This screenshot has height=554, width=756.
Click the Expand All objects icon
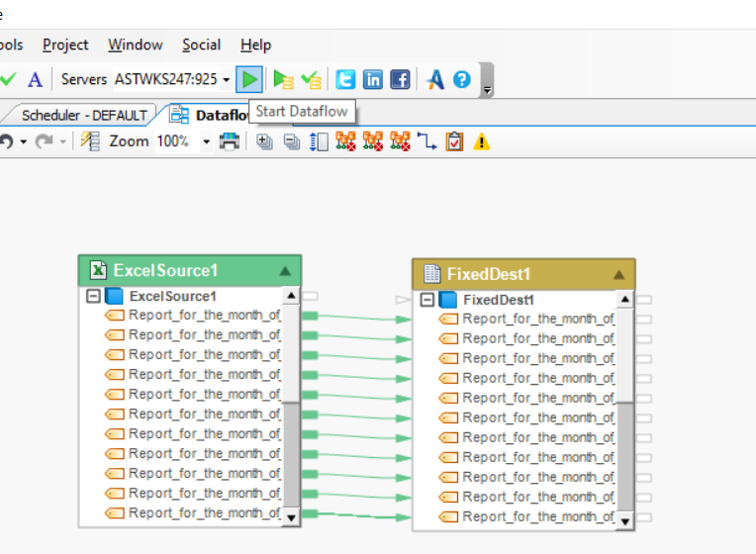(264, 141)
